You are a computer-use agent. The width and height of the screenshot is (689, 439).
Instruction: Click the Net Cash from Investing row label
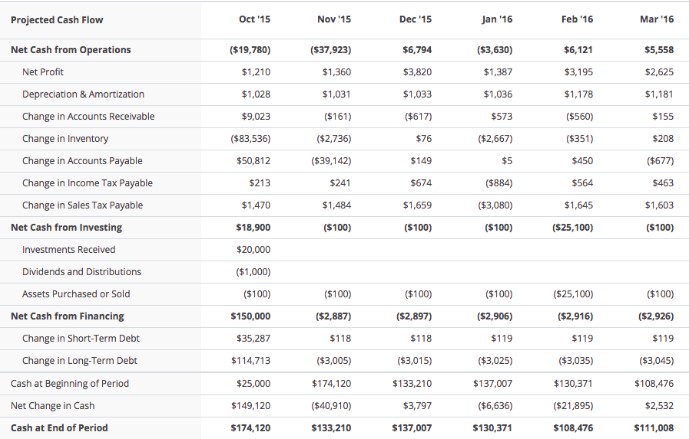coord(66,228)
